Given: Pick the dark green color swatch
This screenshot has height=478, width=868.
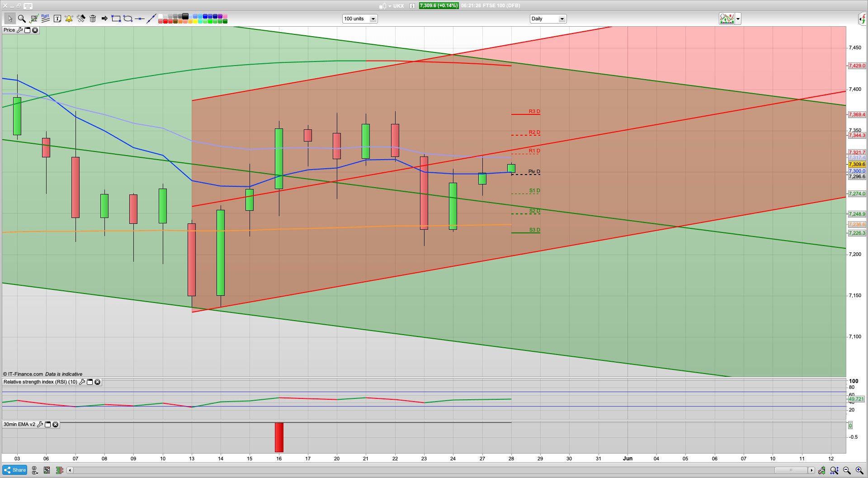Looking at the screenshot, I should [225, 21].
